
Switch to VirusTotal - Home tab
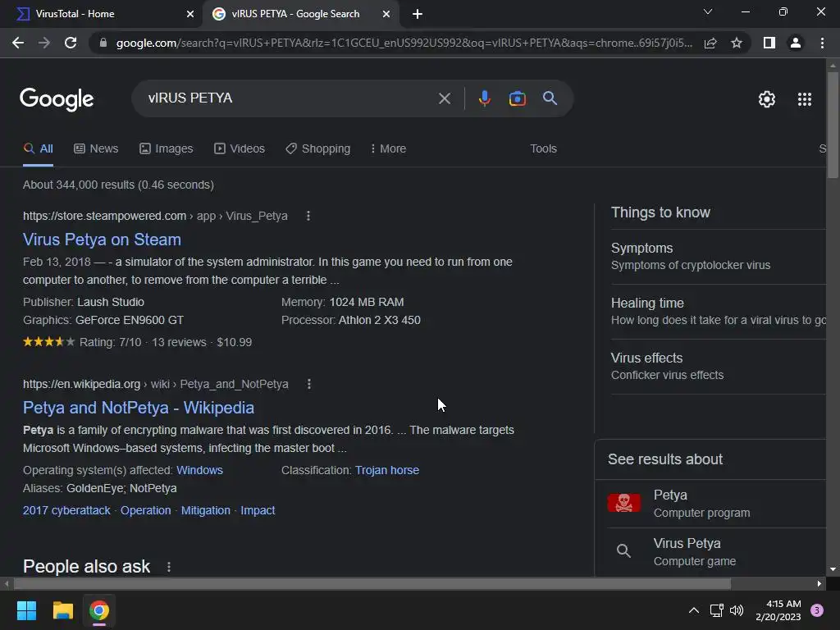102,14
